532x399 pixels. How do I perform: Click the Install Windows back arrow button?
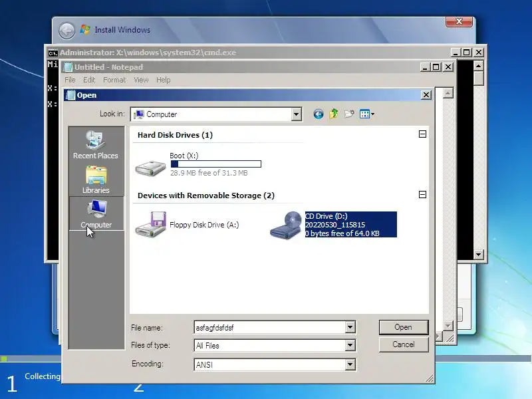pos(67,31)
